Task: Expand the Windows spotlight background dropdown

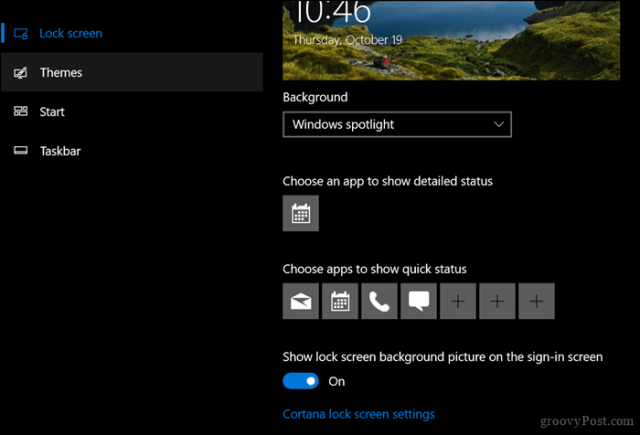Action: pyautogui.click(x=397, y=124)
